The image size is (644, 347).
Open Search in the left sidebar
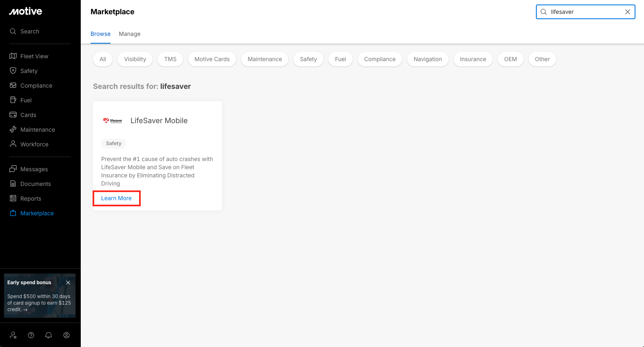point(24,31)
